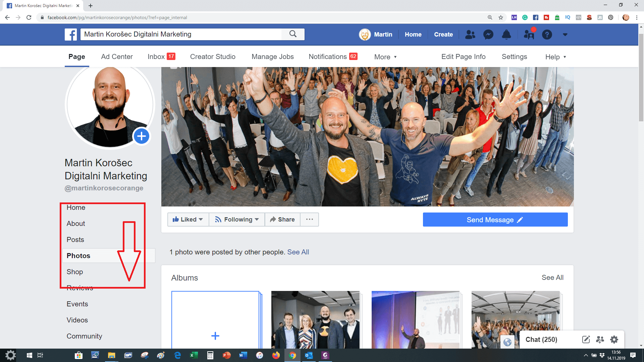Bookmark page with star icon in address bar
This screenshot has height=362, width=644.
click(x=501, y=17)
